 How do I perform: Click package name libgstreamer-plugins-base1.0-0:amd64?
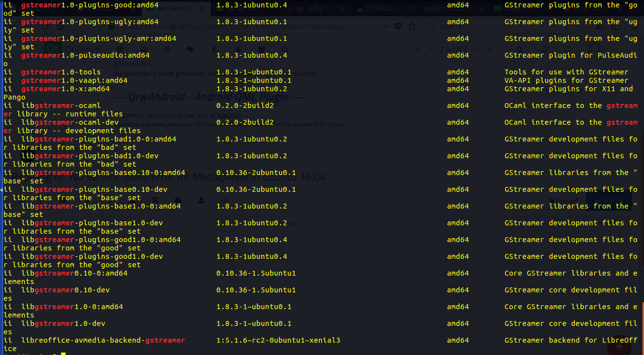tap(101, 206)
